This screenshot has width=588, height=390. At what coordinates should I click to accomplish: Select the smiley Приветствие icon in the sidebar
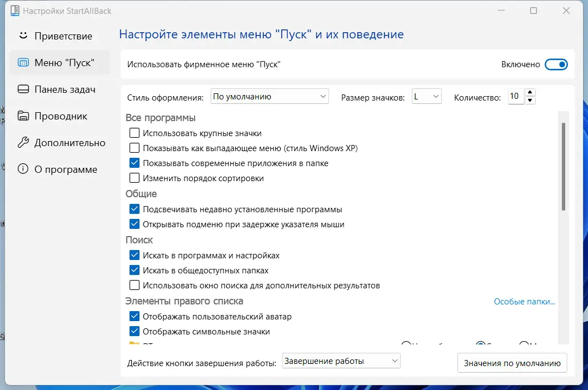tap(22, 36)
